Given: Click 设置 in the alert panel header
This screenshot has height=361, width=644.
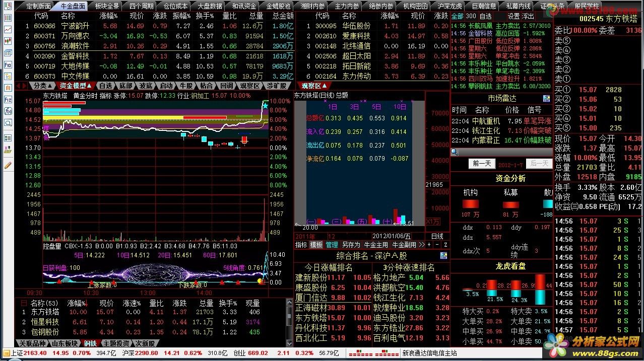Looking at the screenshot, I should (513, 16).
